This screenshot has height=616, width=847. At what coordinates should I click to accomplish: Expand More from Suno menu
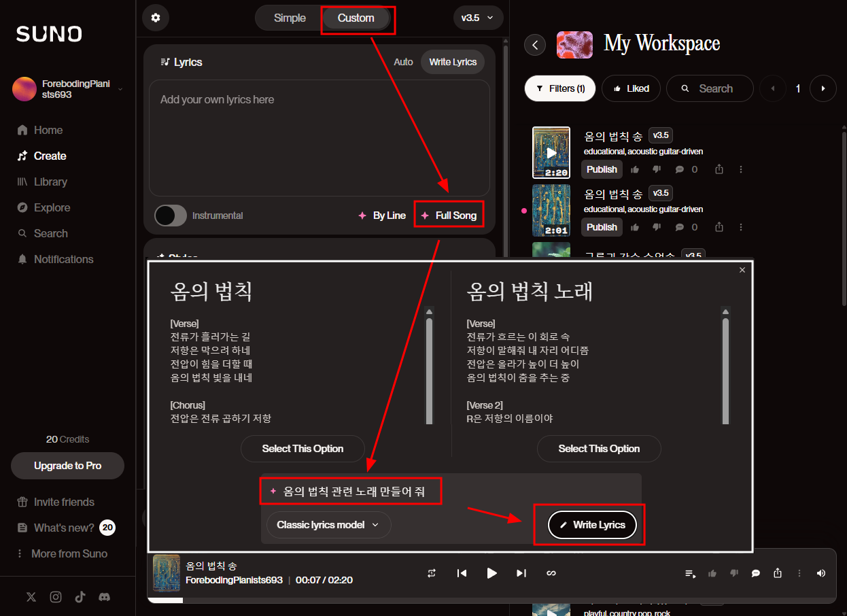(x=62, y=553)
